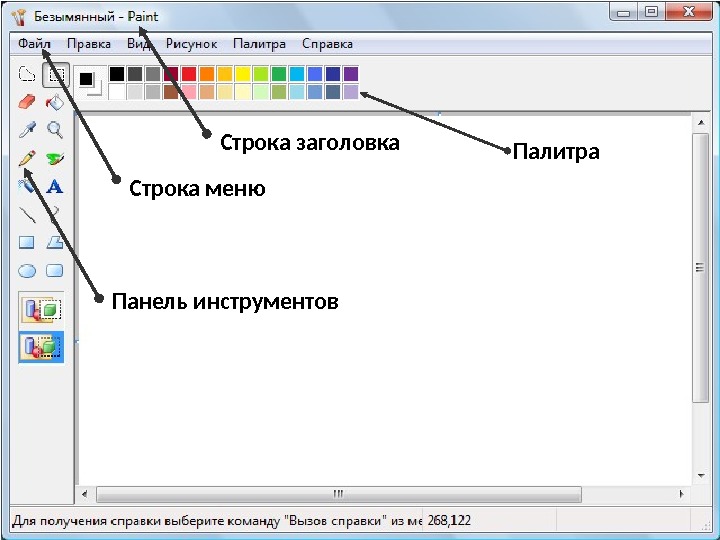720x540 pixels.
Task: Open the Правка menu
Action: click(x=89, y=44)
